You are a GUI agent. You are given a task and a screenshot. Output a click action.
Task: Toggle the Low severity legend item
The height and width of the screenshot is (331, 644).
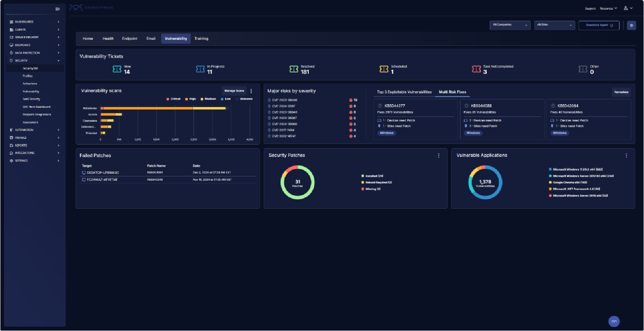[x=226, y=99]
